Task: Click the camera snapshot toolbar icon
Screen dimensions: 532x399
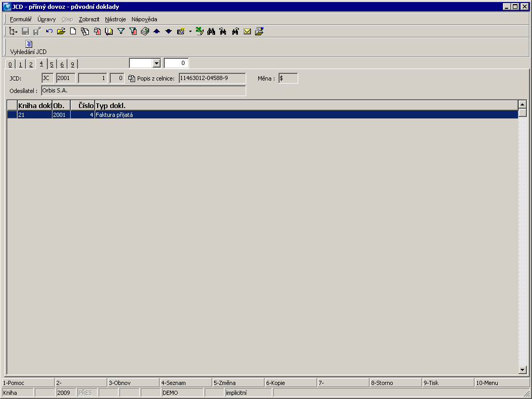Action: tap(181, 32)
